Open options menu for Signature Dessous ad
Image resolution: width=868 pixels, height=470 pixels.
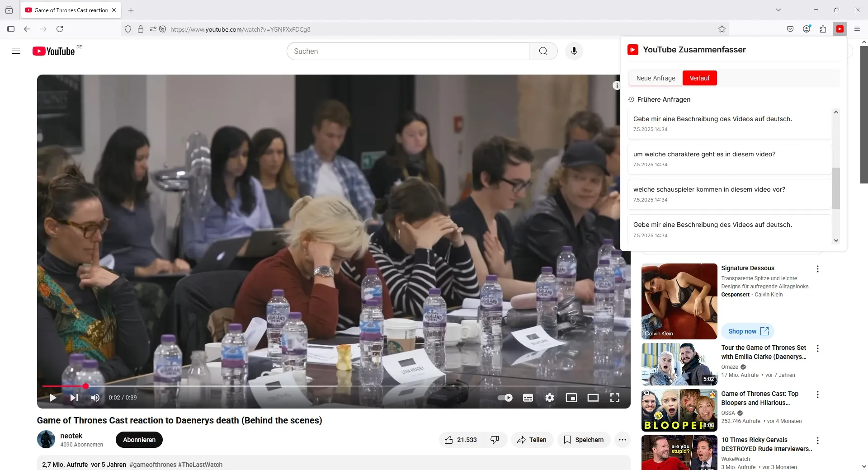(x=817, y=269)
